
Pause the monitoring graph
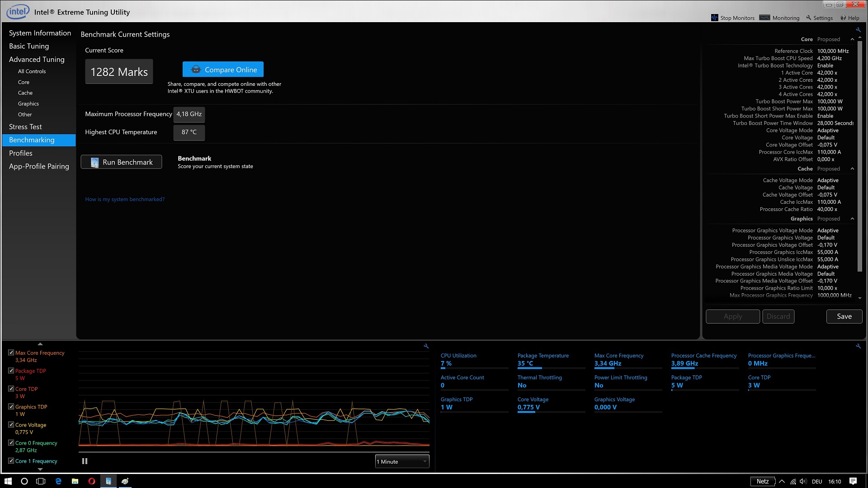(x=85, y=461)
